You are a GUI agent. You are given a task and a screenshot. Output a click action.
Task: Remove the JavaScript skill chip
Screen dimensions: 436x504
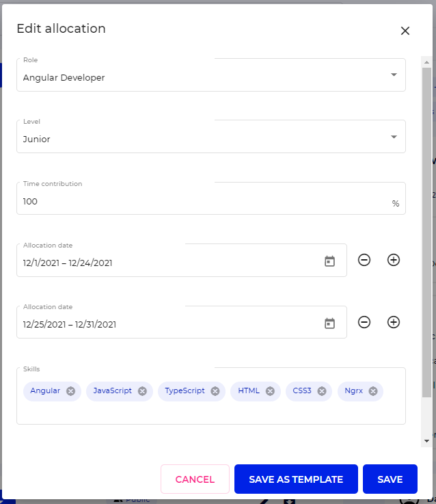pyautogui.click(x=142, y=391)
